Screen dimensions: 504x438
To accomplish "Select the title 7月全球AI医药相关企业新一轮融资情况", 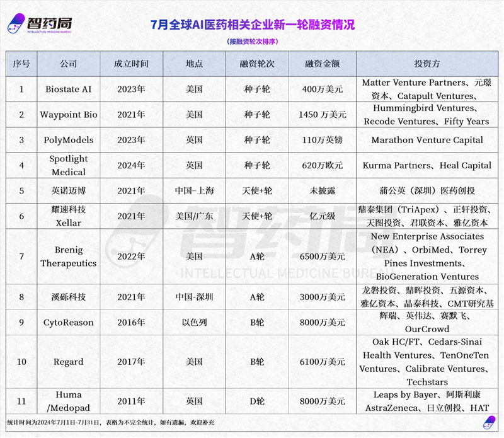I will pyautogui.click(x=253, y=25).
